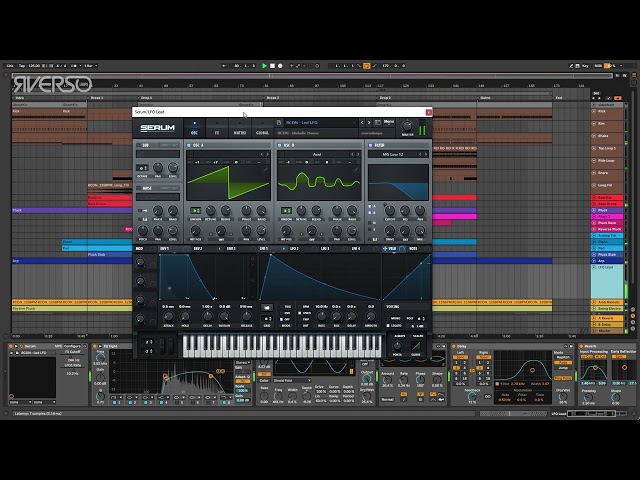Toggle the FILTER enable switch
Viewport: 640px width, 480px height.
tap(370, 145)
